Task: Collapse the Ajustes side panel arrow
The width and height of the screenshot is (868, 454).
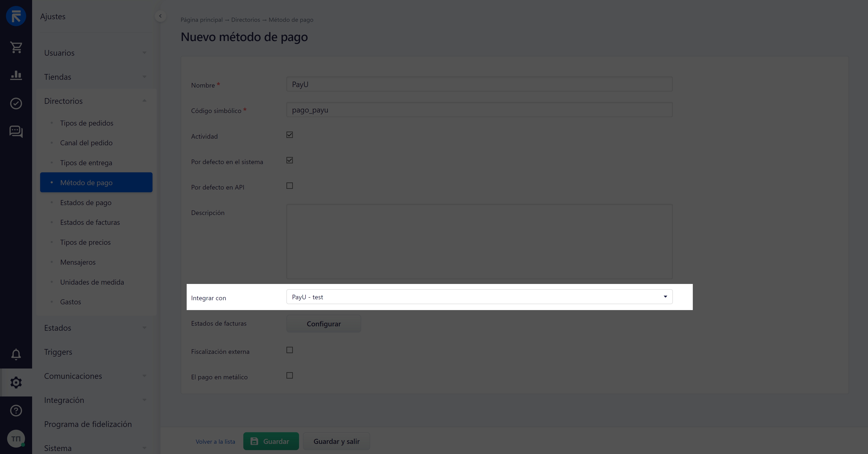Action: (x=160, y=16)
